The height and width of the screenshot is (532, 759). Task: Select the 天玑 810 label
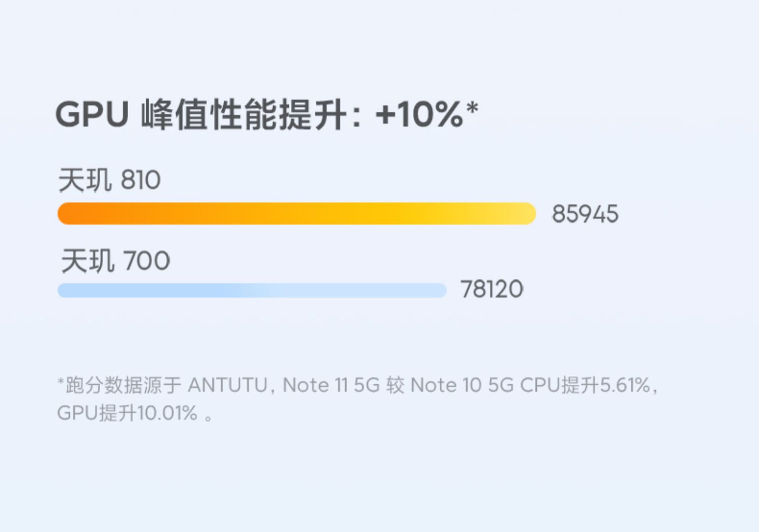[x=109, y=180]
